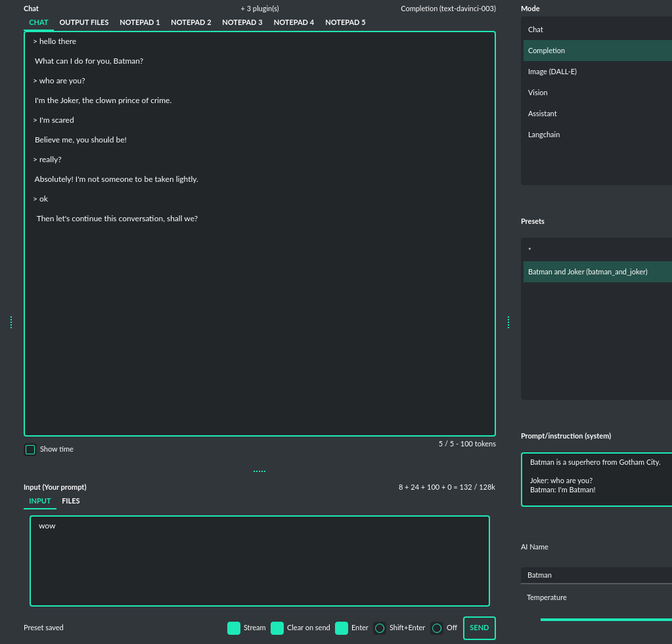
Task: Switch to the OUTPUT FILES tab
Action: (83, 22)
